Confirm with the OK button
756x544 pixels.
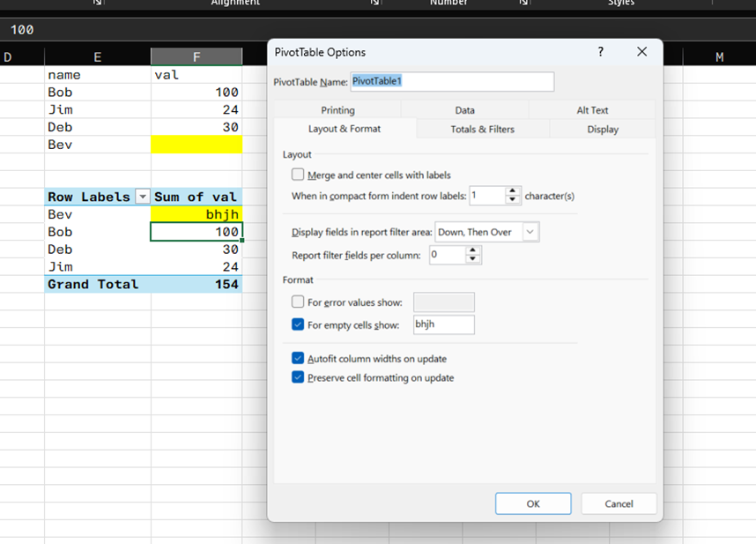(x=533, y=503)
